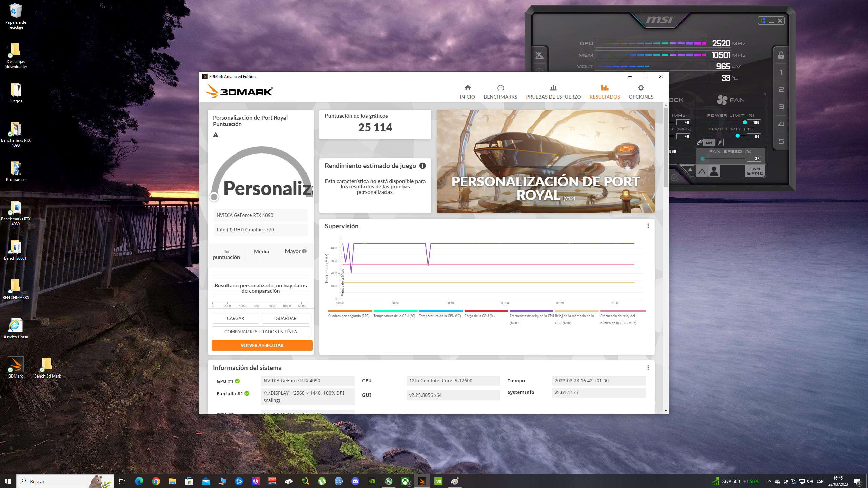Go to the INICIO home tab
This screenshot has height=488, width=868.
467,92
